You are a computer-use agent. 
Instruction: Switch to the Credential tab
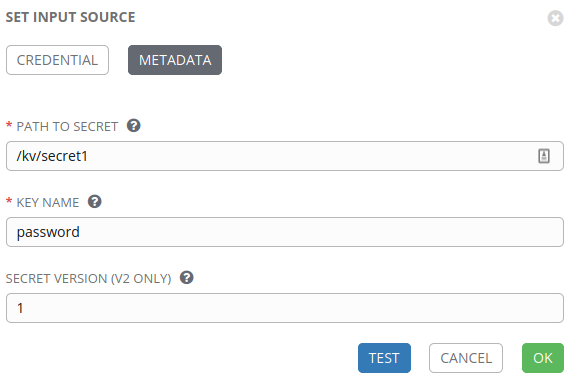point(57,60)
